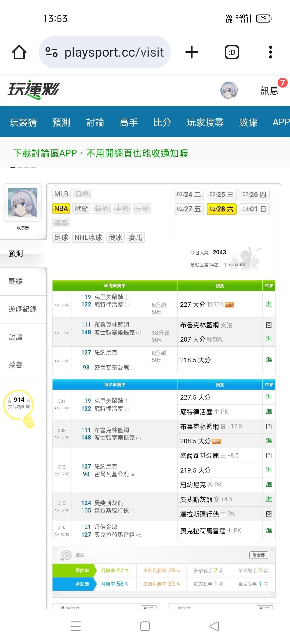Choose date 03/01 日
This screenshot has height=644, width=290.
coord(254,209)
